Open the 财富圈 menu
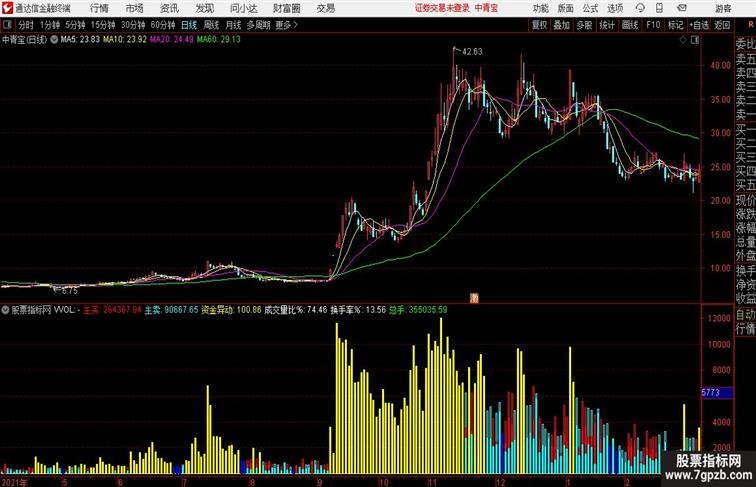Screen dimensions: 756x487 click(x=286, y=8)
